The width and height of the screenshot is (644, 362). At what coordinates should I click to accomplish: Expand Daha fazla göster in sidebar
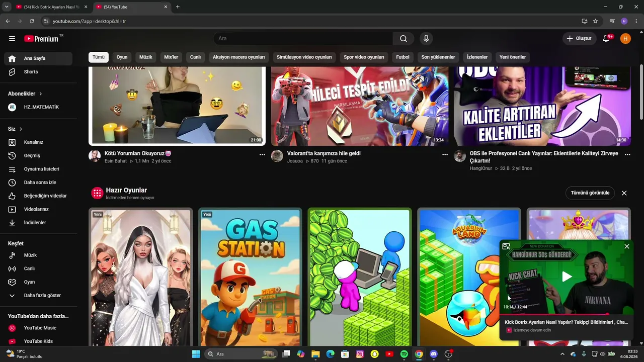(38, 296)
